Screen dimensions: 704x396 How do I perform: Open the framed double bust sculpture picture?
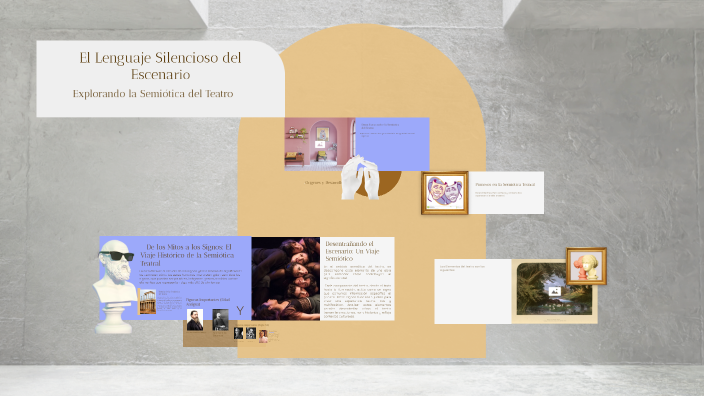(586, 266)
